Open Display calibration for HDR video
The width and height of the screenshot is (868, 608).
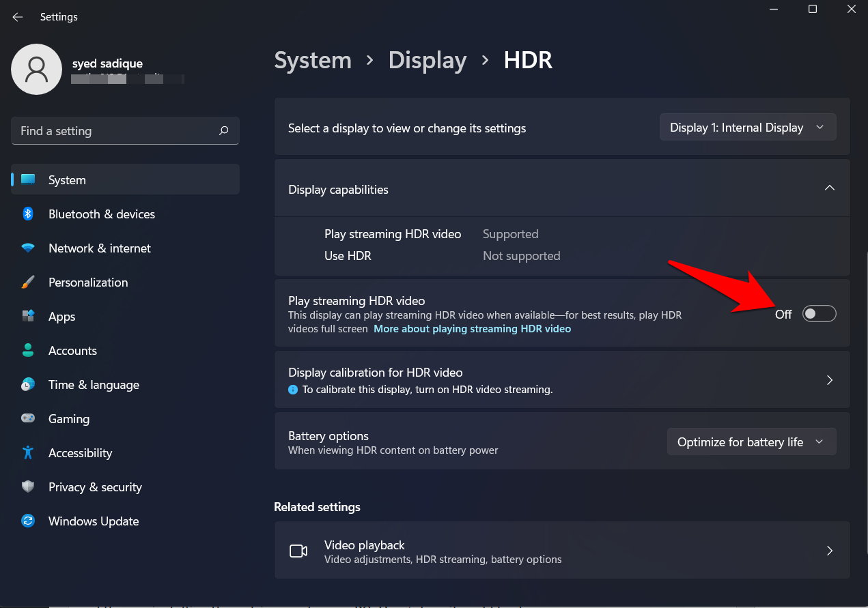click(562, 379)
